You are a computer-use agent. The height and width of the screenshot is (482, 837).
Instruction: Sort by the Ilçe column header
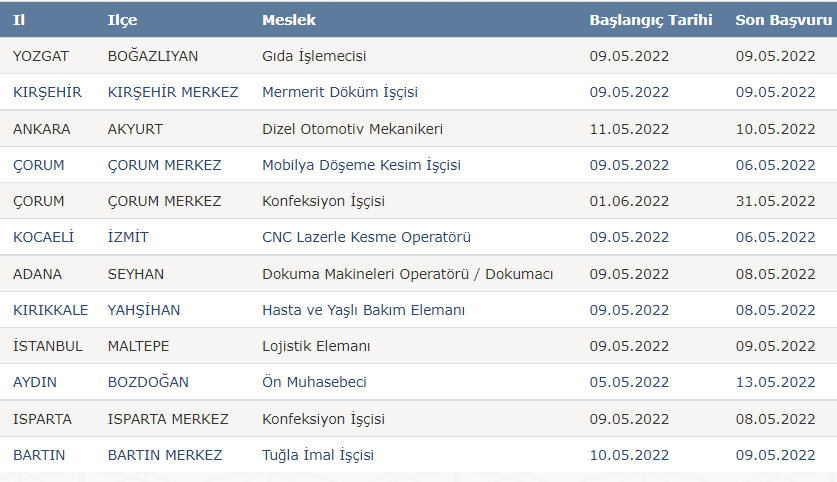click(x=122, y=20)
